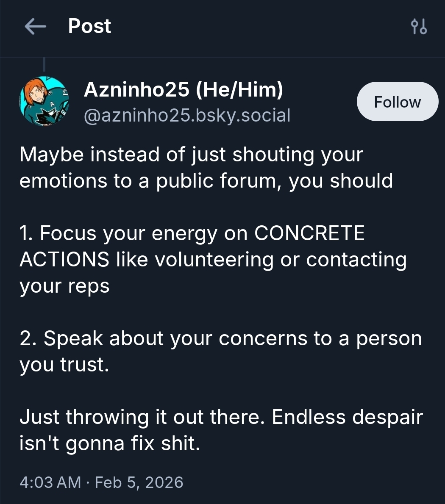Open thread preferences sliders icon
This screenshot has height=504, width=445.
click(x=419, y=27)
